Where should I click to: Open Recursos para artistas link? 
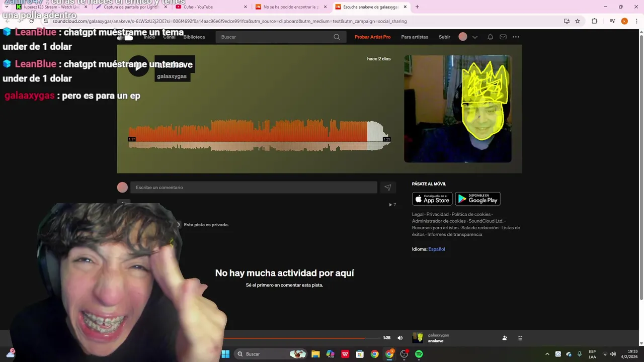435,228
